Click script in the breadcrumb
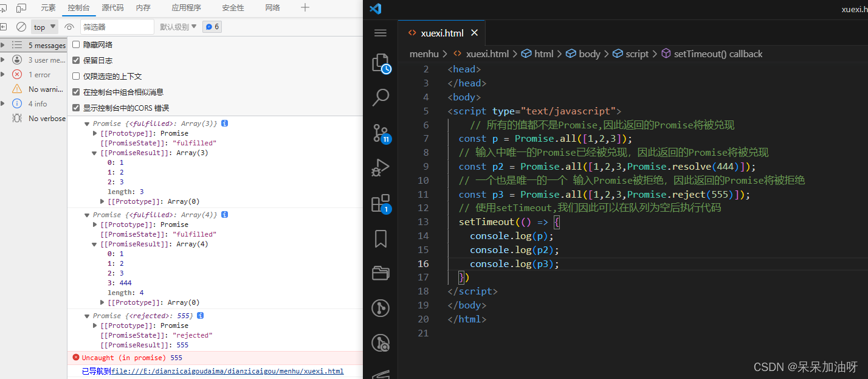The image size is (868, 379). pos(637,54)
